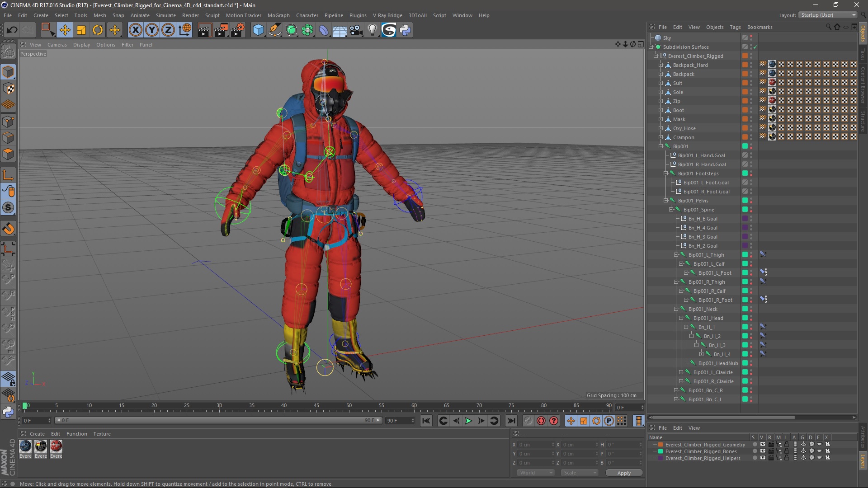868x488 pixels.
Task: Open the spline Pen tool
Action: pyautogui.click(x=274, y=30)
